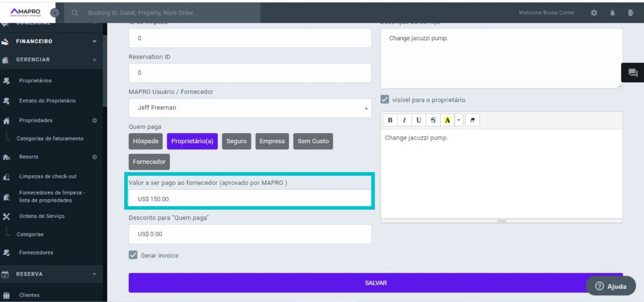Toggle underline formatting in the editor
Screen dimensions: 644x302
point(419,120)
